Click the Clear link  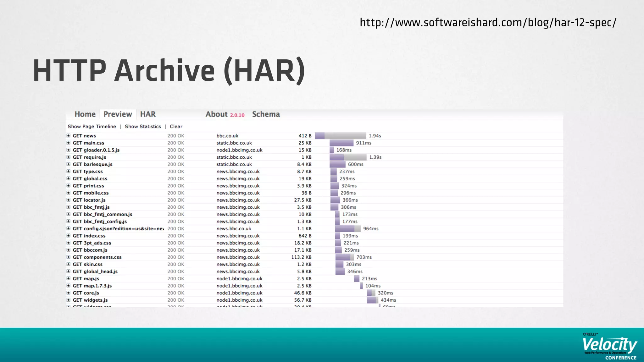(176, 127)
